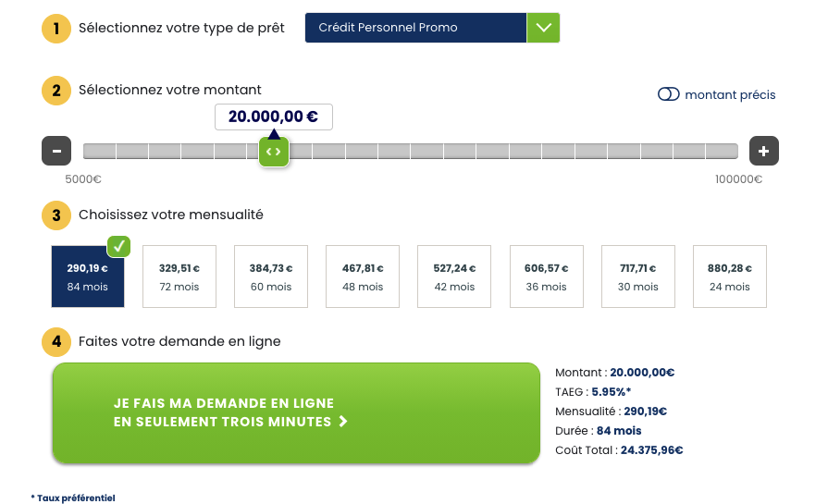This screenshot has height=504, width=828.
Task: Click the green checkmark on selected monthly payment
Action: (x=118, y=246)
